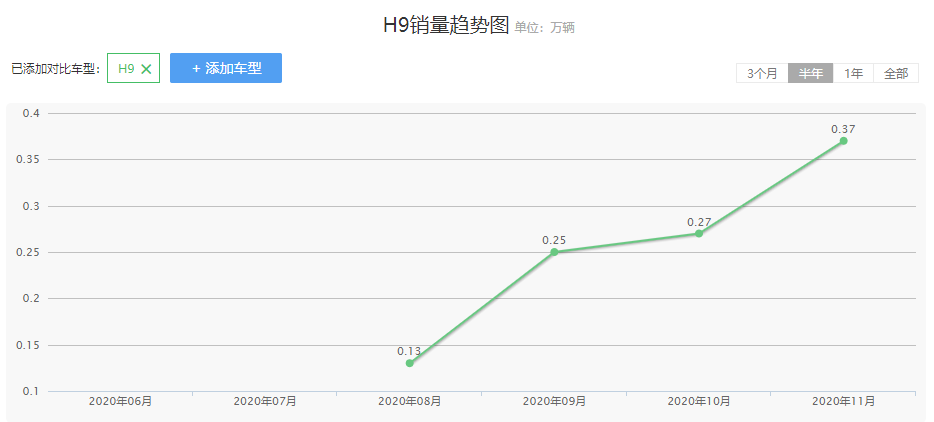
Task: Select the 2020年10月 axis label
Action: [699, 401]
